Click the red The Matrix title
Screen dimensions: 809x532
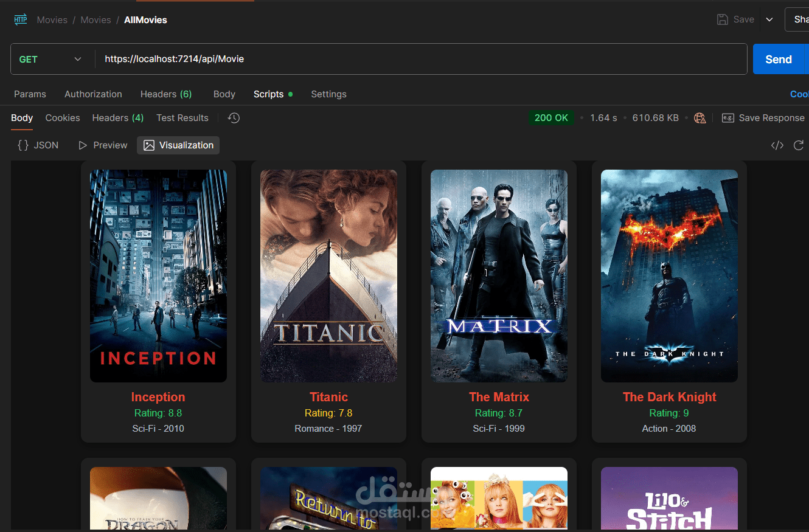point(499,397)
